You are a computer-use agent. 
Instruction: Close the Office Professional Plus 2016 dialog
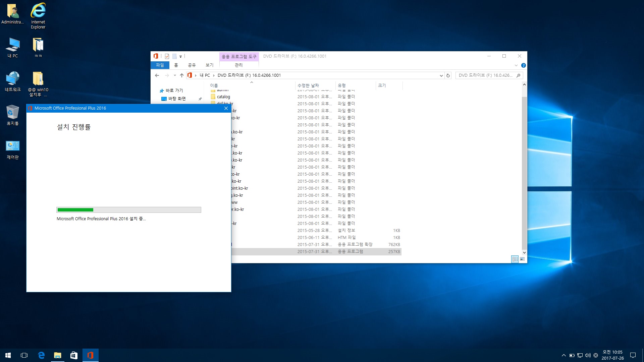[x=226, y=108]
